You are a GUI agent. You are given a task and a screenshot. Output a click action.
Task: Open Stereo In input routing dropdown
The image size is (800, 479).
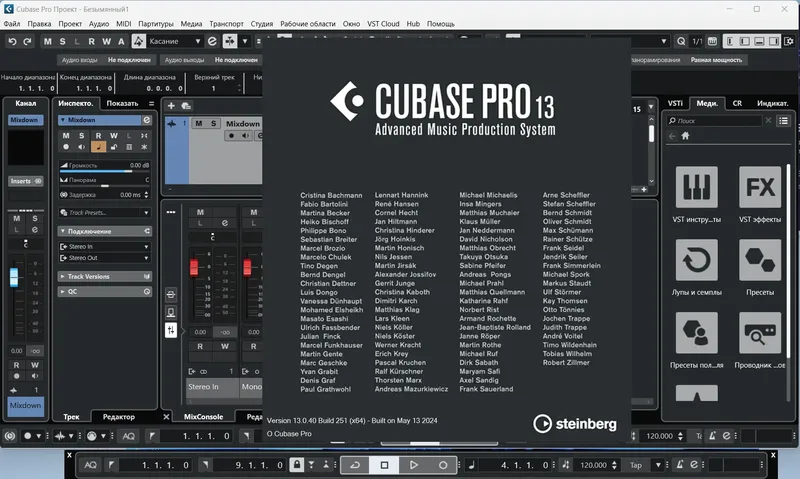[105, 246]
